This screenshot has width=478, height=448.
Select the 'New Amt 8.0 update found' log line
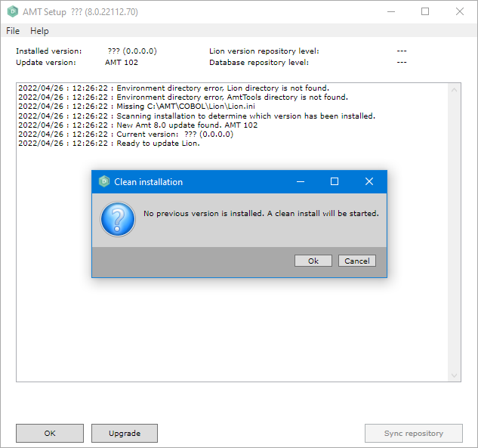(137, 125)
